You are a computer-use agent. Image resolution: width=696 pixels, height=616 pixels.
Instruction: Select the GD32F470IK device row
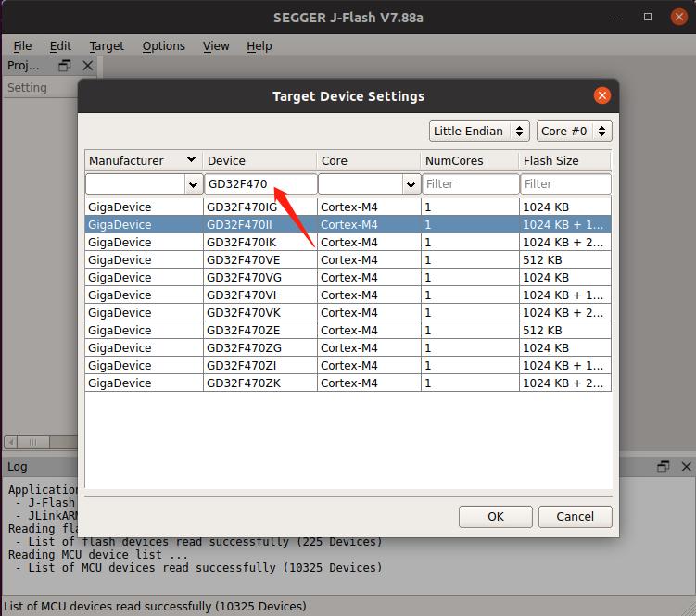pos(348,242)
